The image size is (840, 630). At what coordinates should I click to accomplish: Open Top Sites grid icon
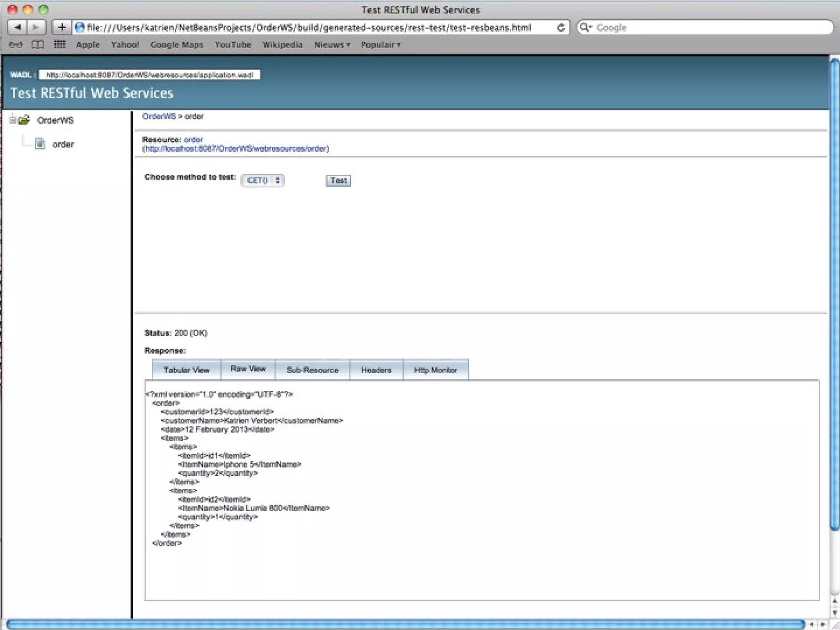pos(59,44)
